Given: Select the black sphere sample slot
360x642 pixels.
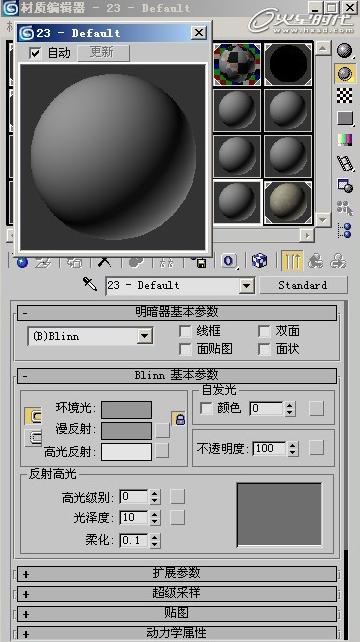Looking at the screenshot, I should tap(288, 64).
